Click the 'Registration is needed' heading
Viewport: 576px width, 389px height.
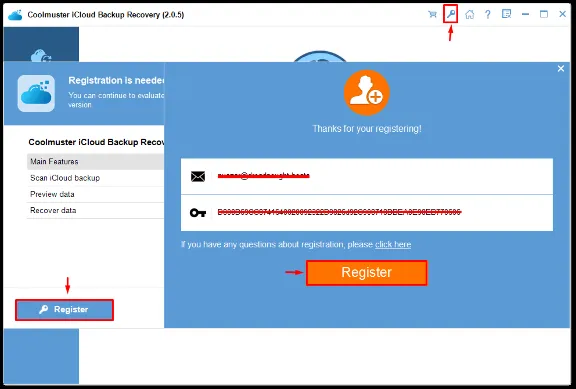click(x=116, y=80)
